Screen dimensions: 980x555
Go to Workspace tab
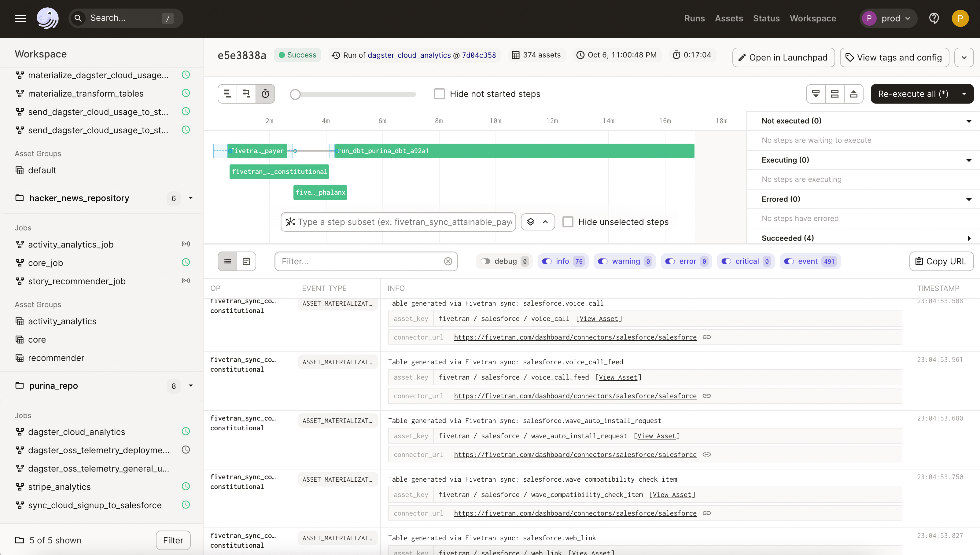tap(813, 18)
